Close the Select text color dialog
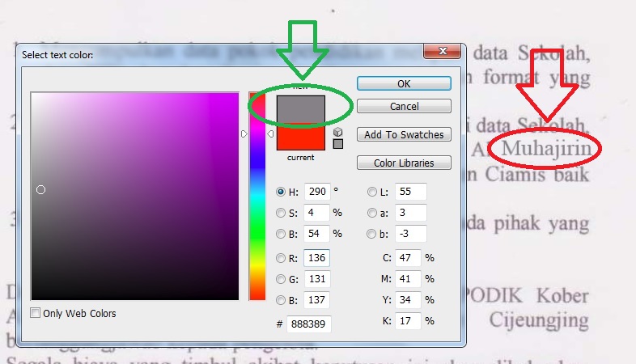The height and width of the screenshot is (364, 636). click(x=442, y=51)
